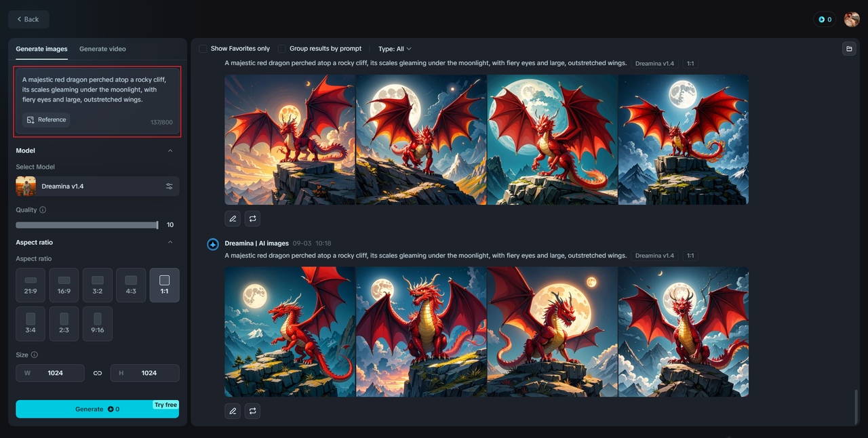Click Dreamina v1.4 tag on bottom result
The width and height of the screenshot is (868, 438).
click(x=654, y=256)
